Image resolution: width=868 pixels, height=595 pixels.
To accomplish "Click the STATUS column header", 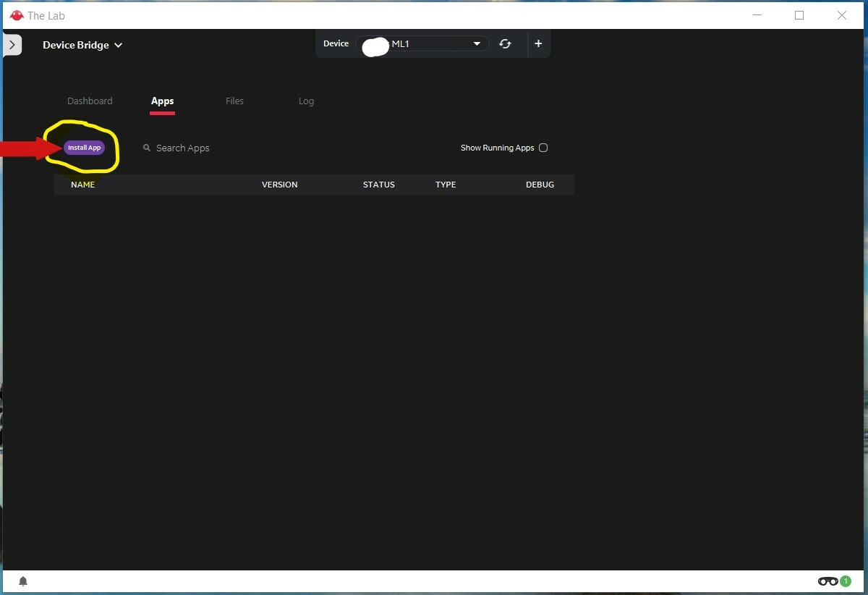I will [x=378, y=185].
